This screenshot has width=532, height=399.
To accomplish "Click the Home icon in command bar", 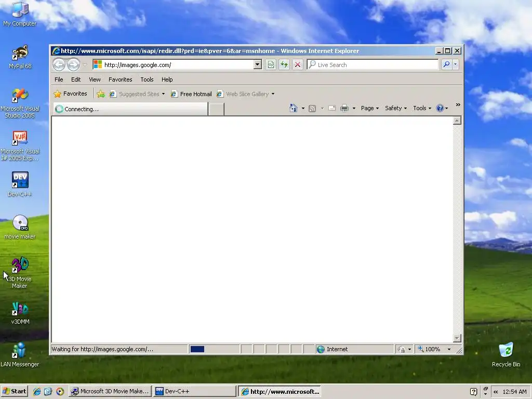I will 294,108.
